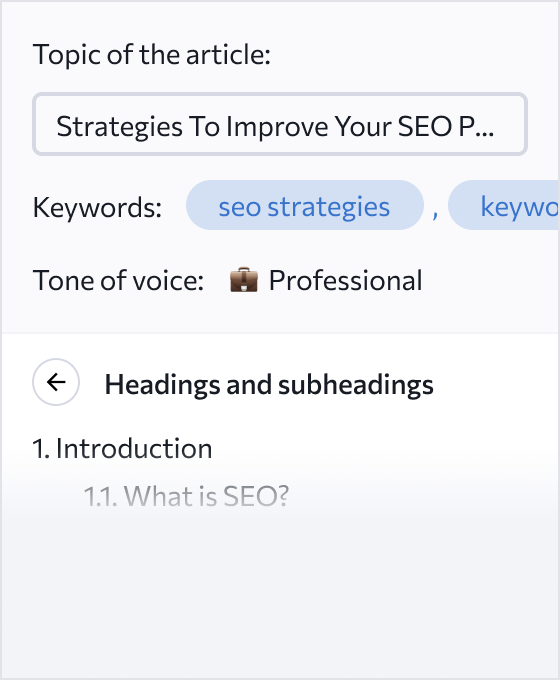Click the 'Topic of the article:' label
This screenshot has height=680, width=560.
(152, 55)
